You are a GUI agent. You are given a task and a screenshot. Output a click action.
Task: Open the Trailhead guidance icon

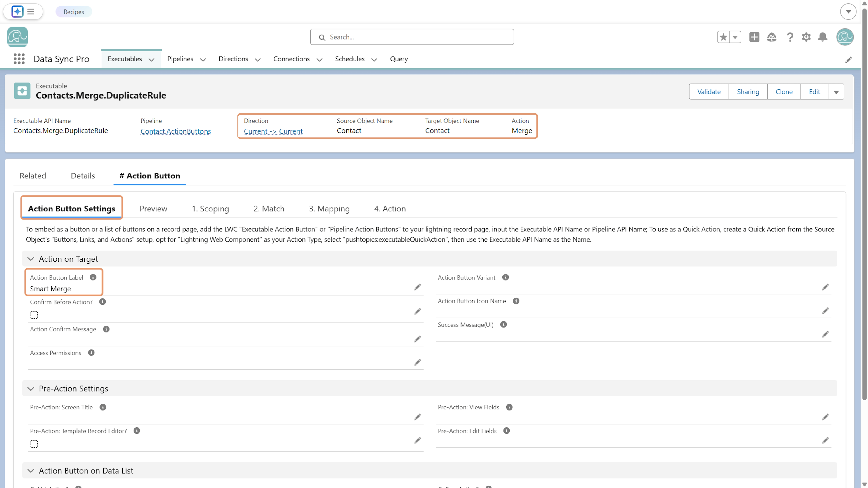(772, 37)
